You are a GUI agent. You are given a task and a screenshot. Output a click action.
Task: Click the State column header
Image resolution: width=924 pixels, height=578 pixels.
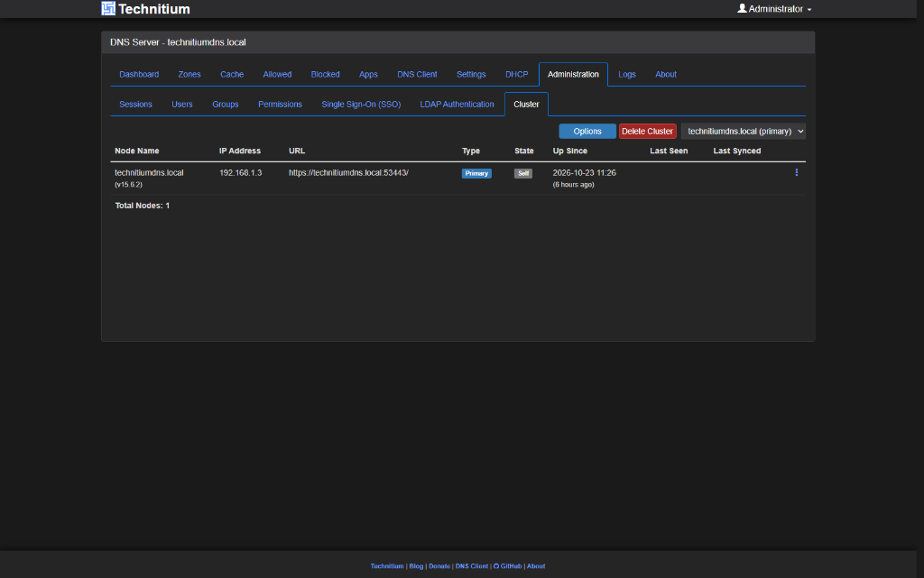pos(524,151)
